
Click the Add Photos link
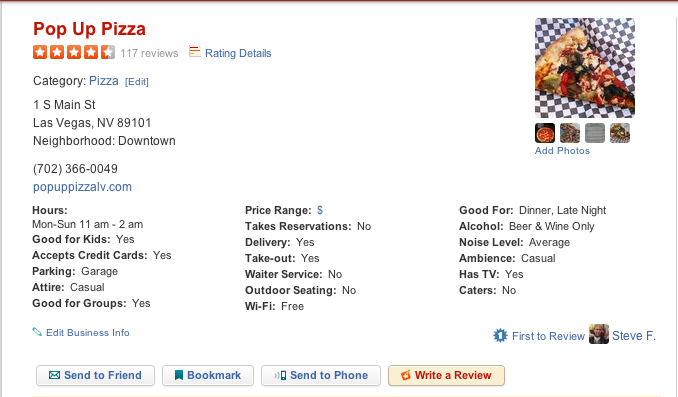click(x=562, y=150)
